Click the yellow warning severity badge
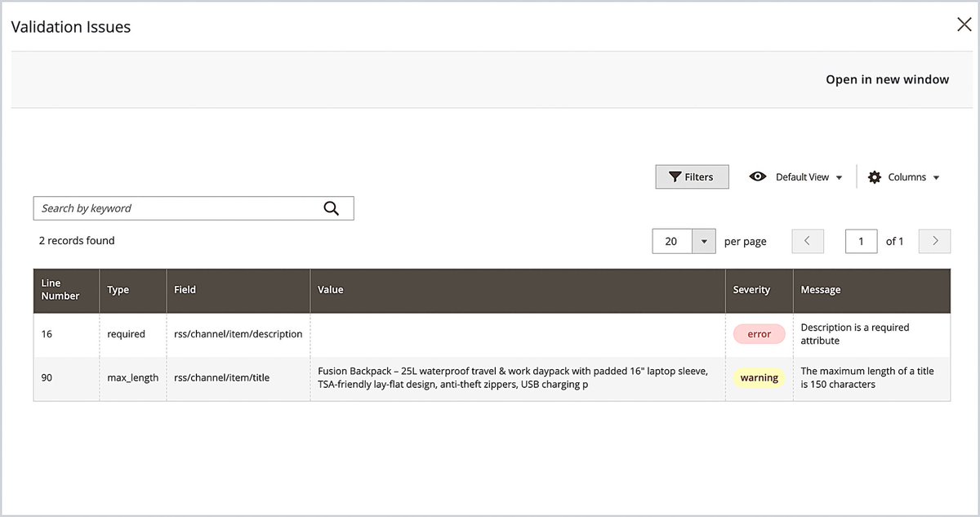 pos(759,378)
